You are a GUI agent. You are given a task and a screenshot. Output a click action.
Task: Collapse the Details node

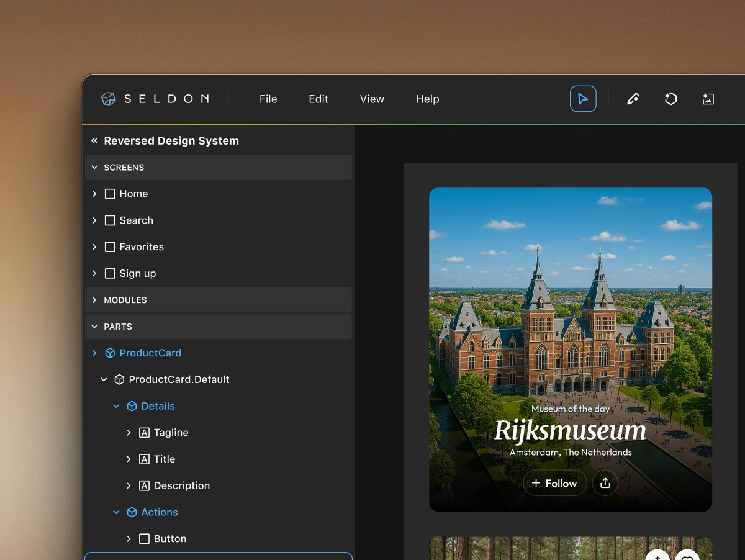click(x=116, y=406)
